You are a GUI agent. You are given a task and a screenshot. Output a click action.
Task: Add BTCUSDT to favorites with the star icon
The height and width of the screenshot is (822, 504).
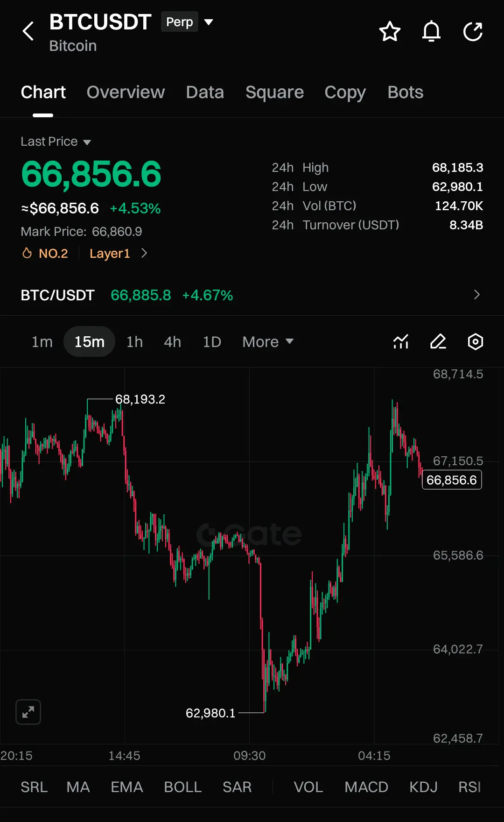(390, 31)
